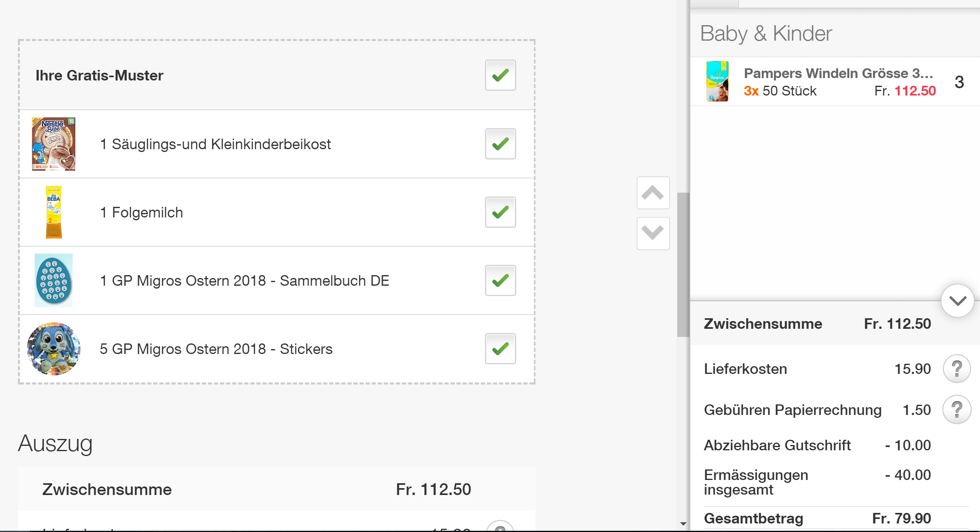Click the Sammelbuch egg image
The width and height of the screenshot is (980, 532).
click(x=54, y=280)
